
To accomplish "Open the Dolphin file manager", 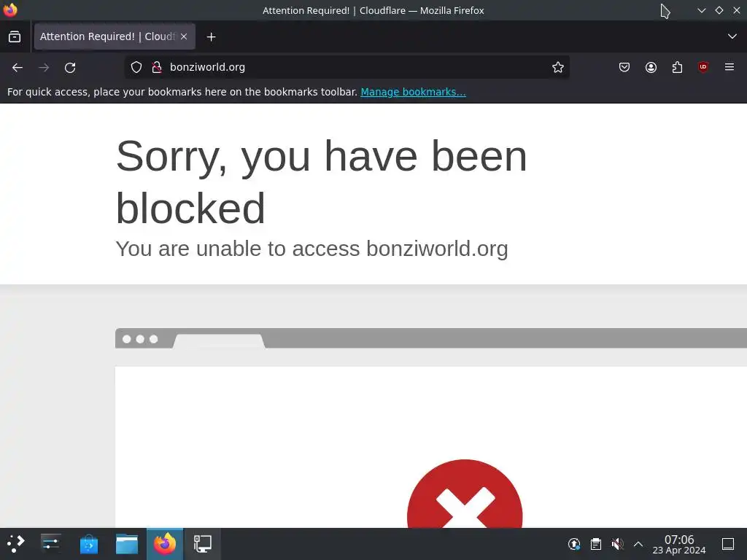I will (127, 544).
